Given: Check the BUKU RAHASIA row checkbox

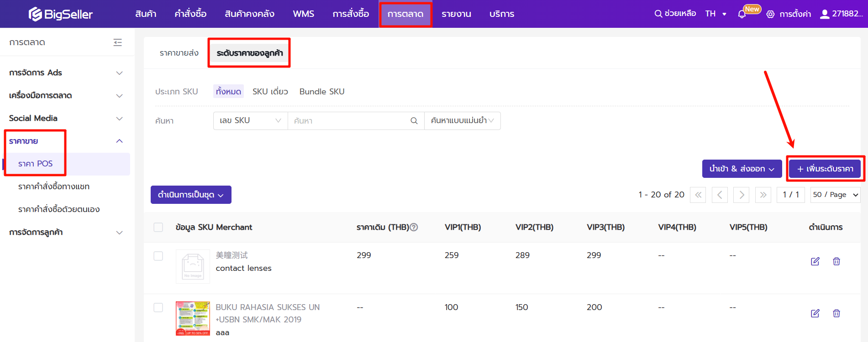Looking at the screenshot, I should tap(158, 308).
